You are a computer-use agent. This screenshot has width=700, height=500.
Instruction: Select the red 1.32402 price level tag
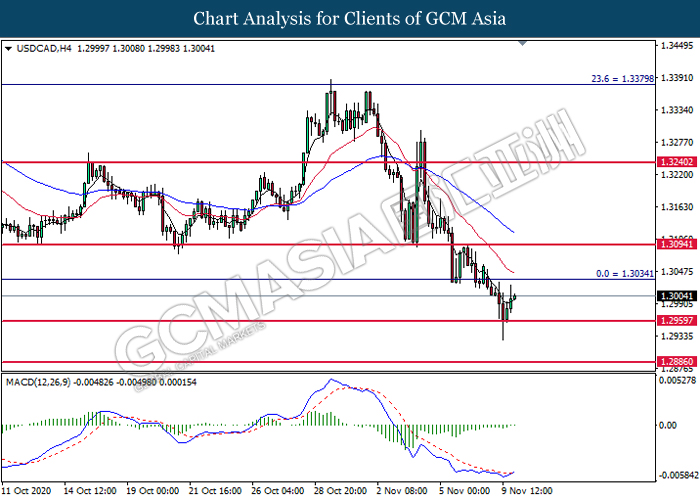(x=677, y=162)
